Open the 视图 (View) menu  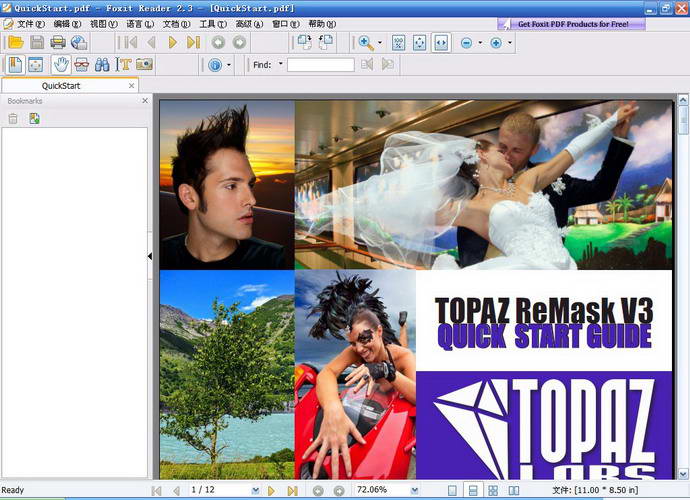click(104, 24)
